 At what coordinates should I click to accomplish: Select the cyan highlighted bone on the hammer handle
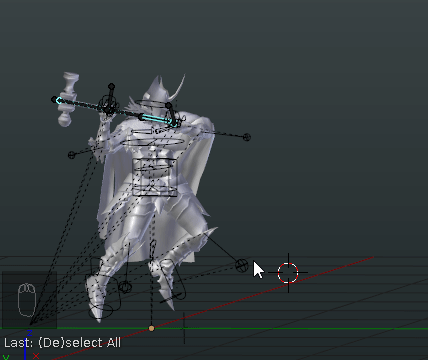(x=158, y=120)
